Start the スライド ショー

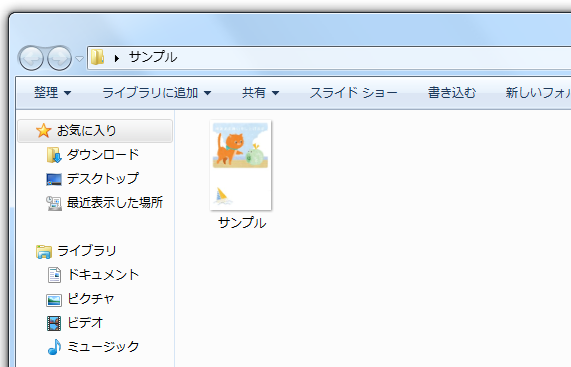[353, 93]
